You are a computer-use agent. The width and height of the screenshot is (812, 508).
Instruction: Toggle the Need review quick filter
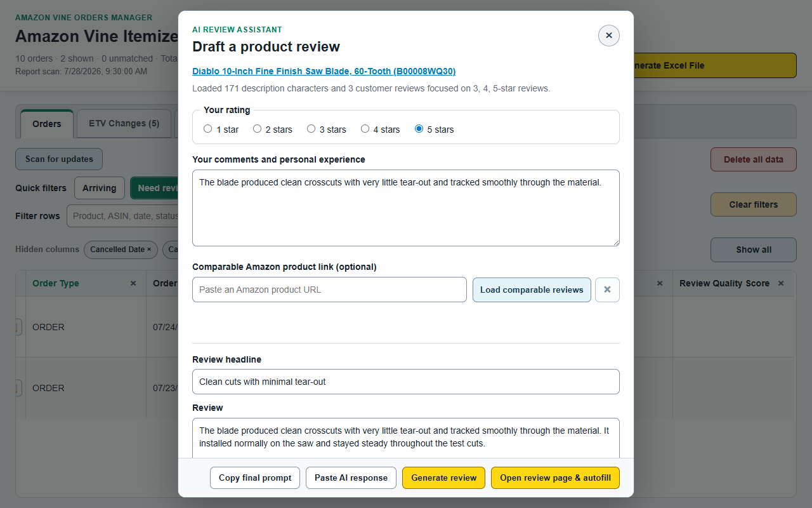(154, 188)
